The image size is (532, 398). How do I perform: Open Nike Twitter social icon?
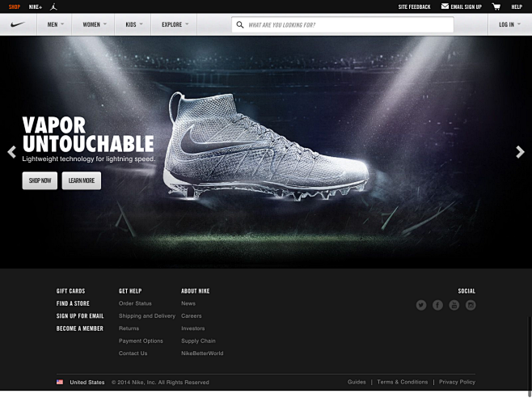[421, 305]
